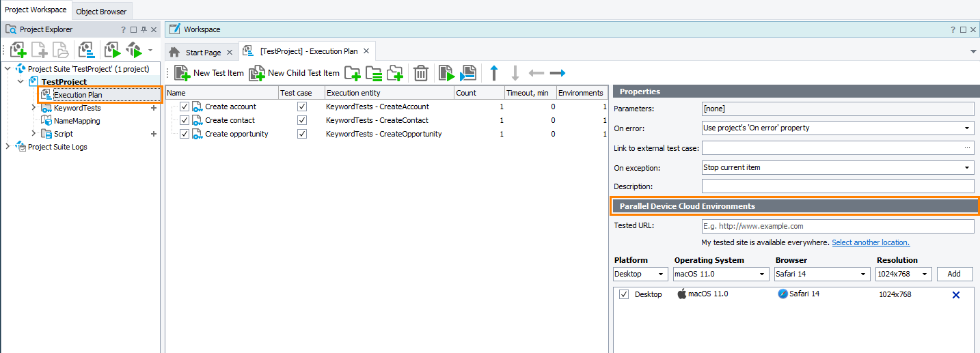This screenshot has height=353, width=980.
Task: Click the Tested URL input field
Action: point(837,226)
